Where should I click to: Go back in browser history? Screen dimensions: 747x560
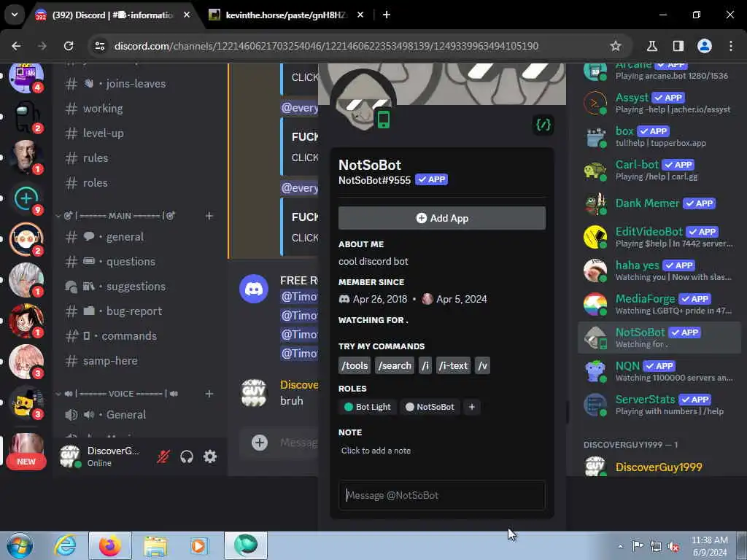tap(16, 46)
